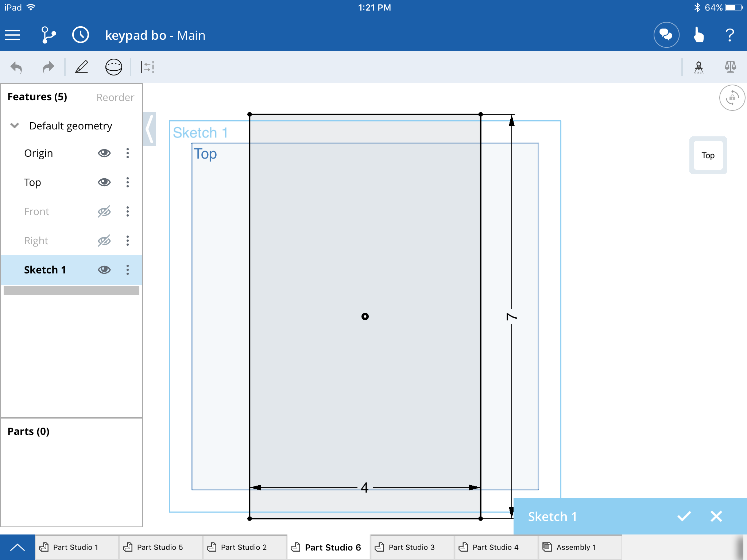This screenshot has width=747, height=560.
Task: Tap the Parts (0) header
Action: click(28, 432)
